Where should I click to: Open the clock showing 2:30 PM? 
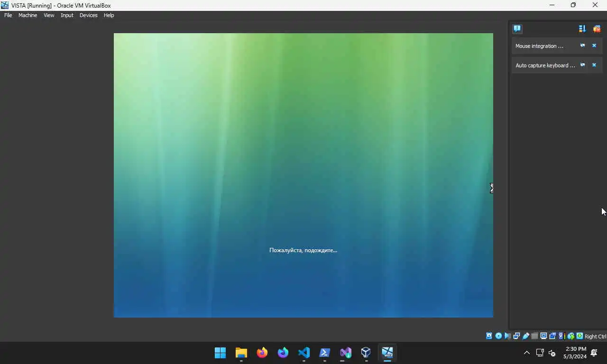click(x=575, y=353)
